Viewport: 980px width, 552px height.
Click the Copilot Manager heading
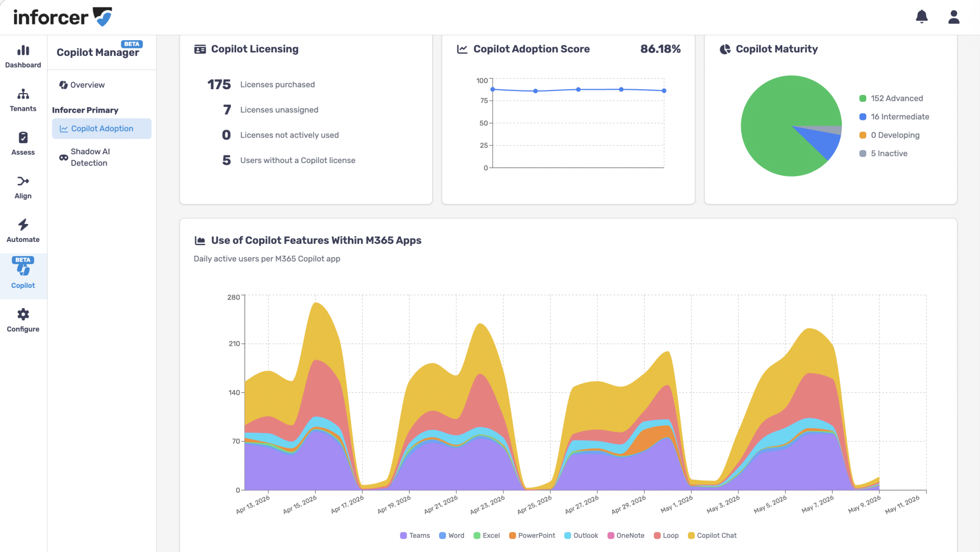[98, 52]
